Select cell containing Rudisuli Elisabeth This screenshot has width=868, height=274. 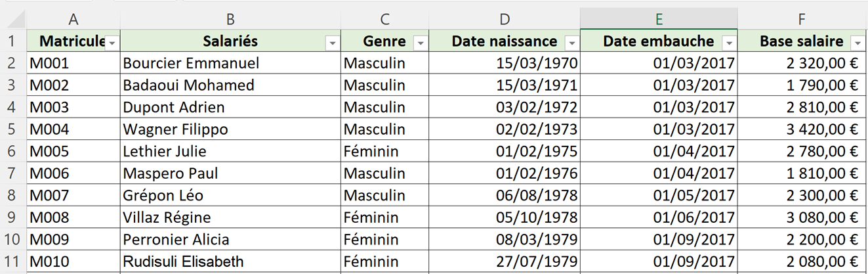pos(230,262)
